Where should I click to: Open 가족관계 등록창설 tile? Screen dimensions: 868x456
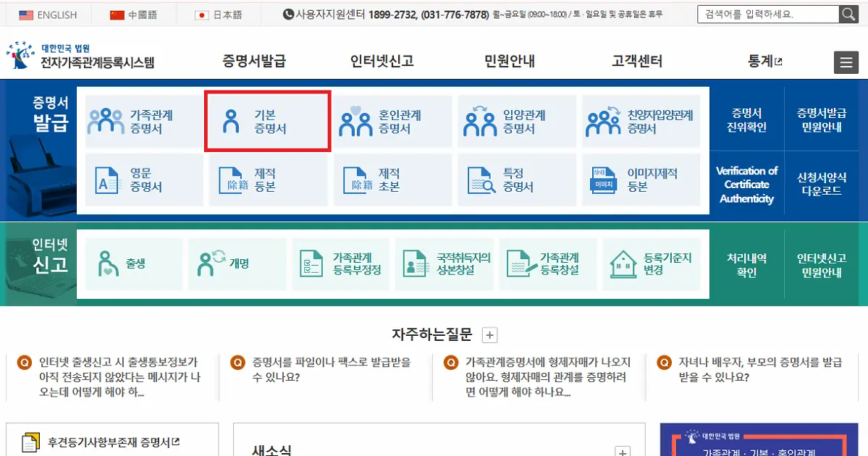point(548,264)
